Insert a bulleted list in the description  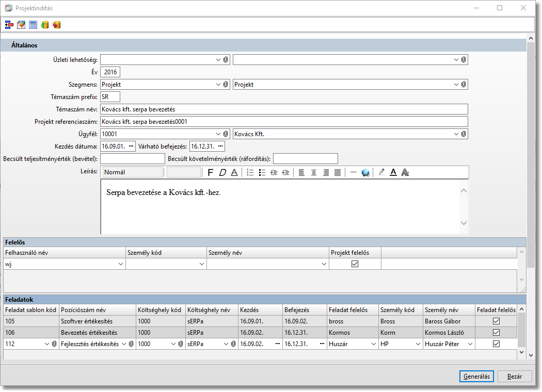pos(262,172)
